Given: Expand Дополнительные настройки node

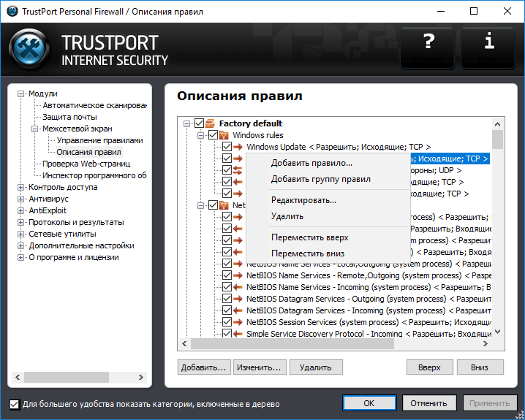Looking at the screenshot, I should coord(20,246).
